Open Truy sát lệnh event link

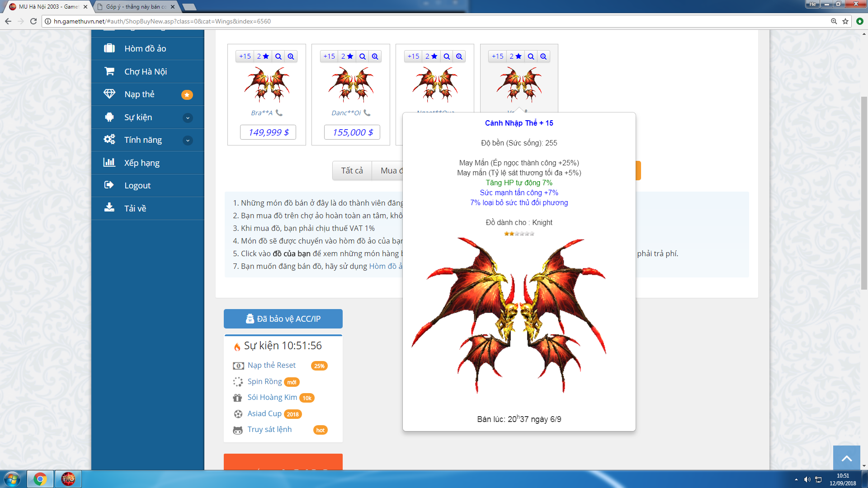point(269,429)
